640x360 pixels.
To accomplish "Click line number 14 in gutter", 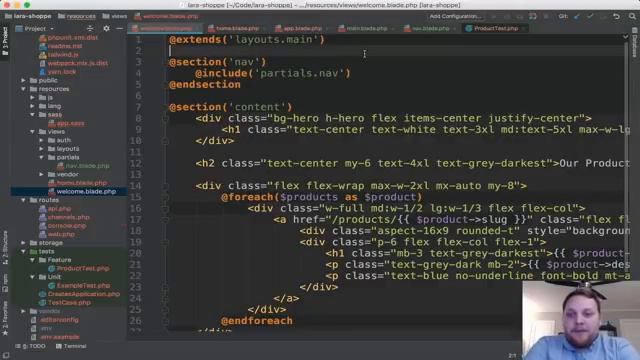I will tap(135, 186).
